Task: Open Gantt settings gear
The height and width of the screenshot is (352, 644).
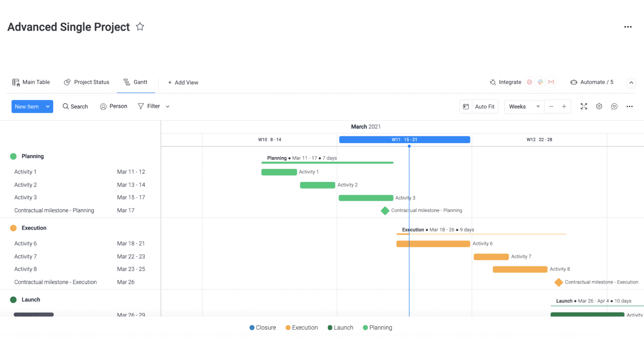Action: (599, 107)
